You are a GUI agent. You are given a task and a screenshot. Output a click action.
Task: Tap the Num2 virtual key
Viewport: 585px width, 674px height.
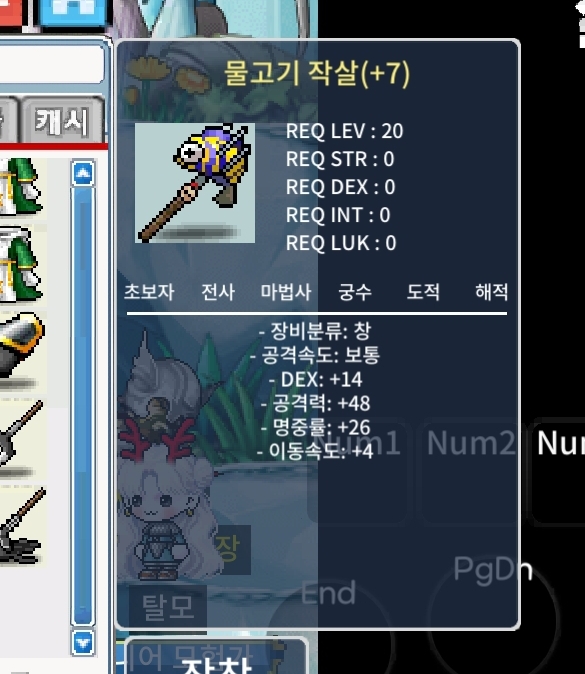[470, 471]
